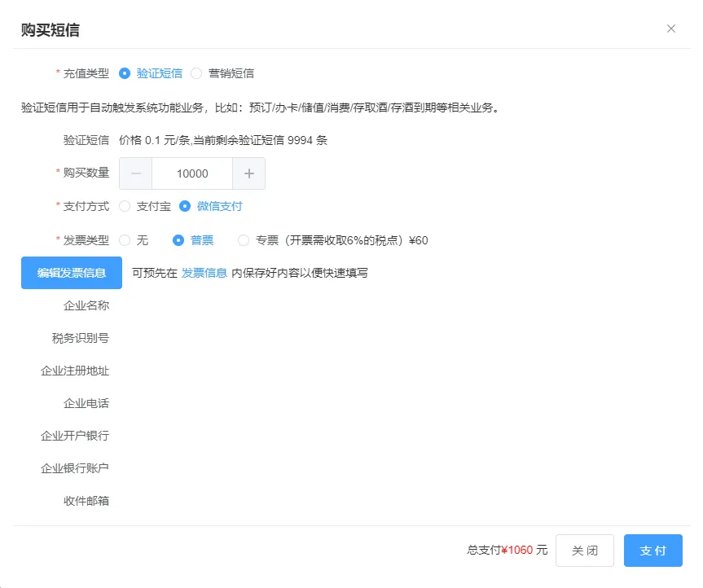Click the 购买短信 dialog title
Image resolution: width=703 pixels, height=588 pixels.
(x=51, y=30)
